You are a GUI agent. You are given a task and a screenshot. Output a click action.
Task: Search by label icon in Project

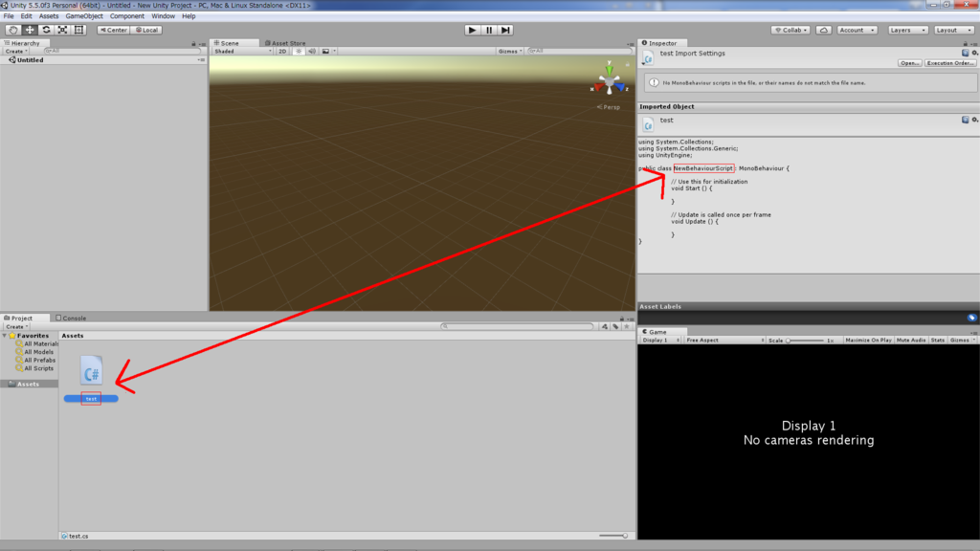point(615,327)
